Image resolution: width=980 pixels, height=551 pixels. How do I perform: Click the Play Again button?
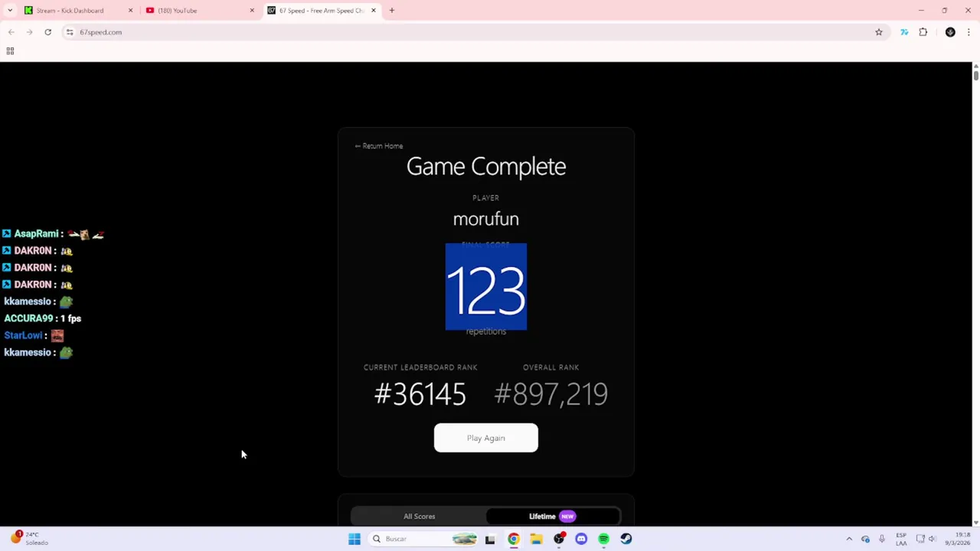coord(486,438)
